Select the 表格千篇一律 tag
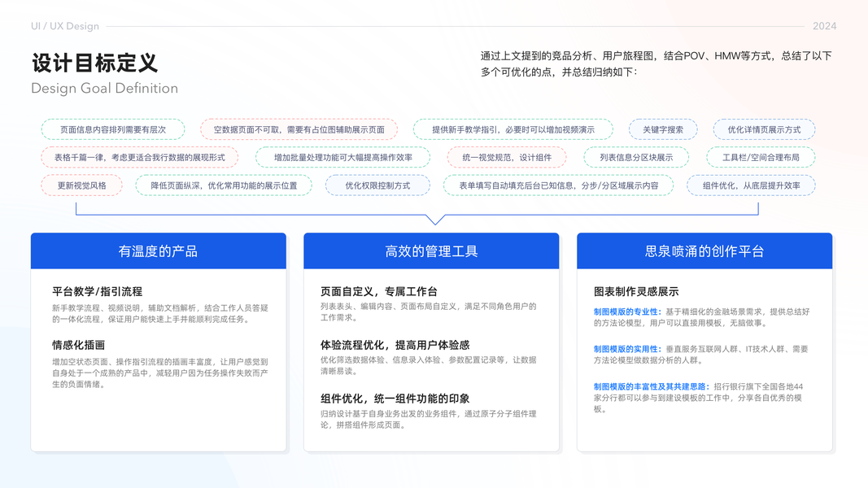This screenshot has width=868, height=488. [139, 157]
